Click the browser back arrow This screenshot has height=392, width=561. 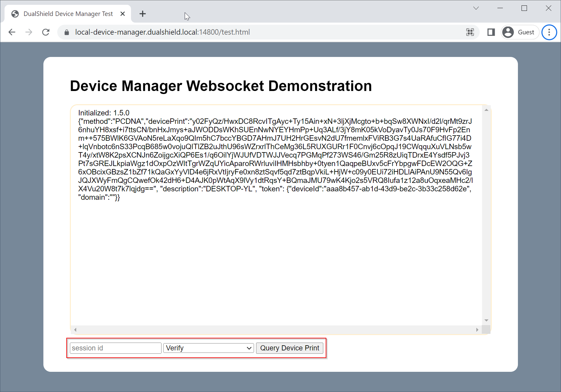pos(12,32)
